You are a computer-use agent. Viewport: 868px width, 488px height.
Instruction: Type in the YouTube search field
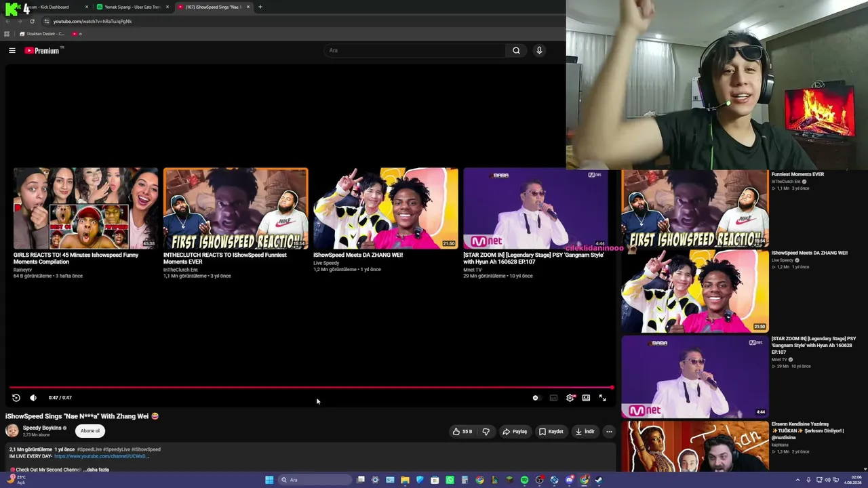(415, 50)
